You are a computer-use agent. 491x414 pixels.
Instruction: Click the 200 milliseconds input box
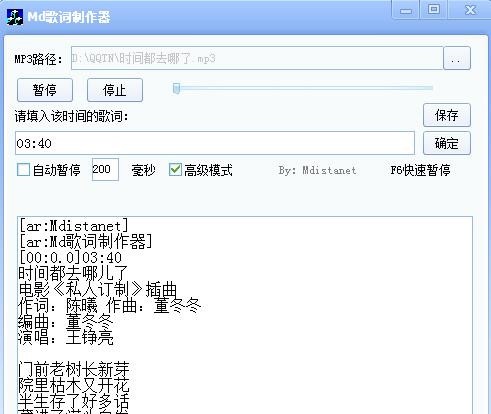click(x=105, y=170)
